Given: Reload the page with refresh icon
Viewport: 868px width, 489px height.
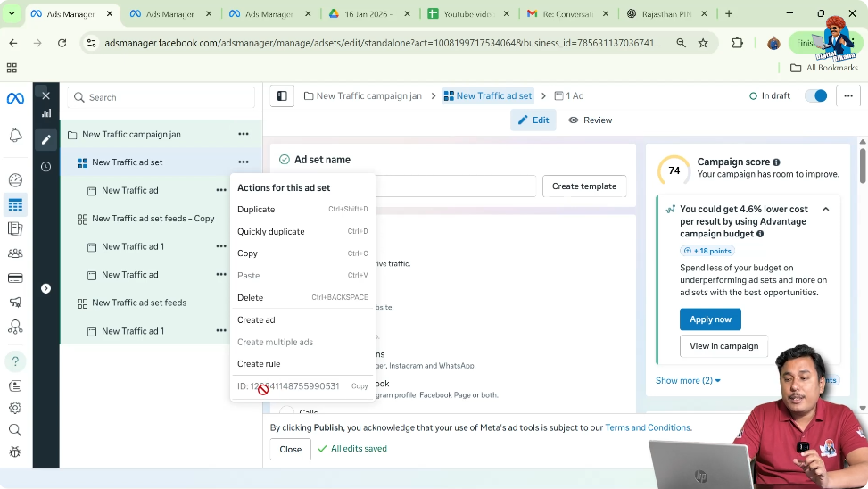Looking at the screenshot, I should click(62, 43).
